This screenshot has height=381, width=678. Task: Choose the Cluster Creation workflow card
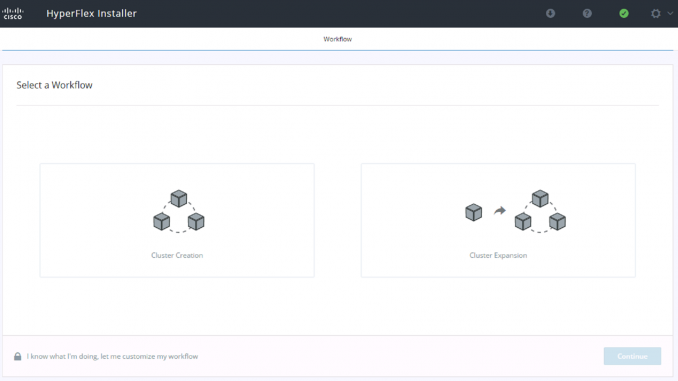(177, 220)
